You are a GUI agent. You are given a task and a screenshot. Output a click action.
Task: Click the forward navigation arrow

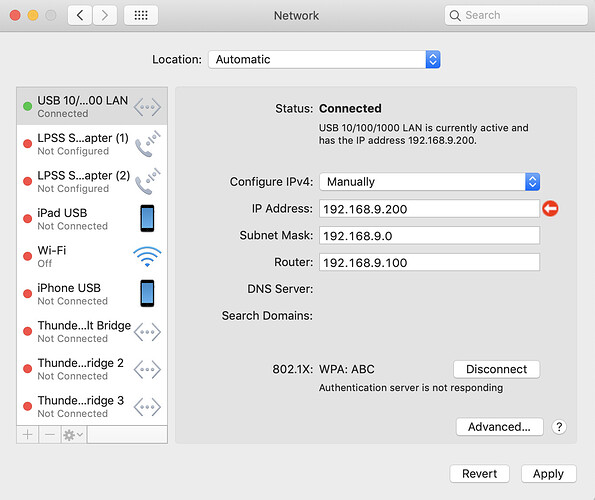[104, 16]
